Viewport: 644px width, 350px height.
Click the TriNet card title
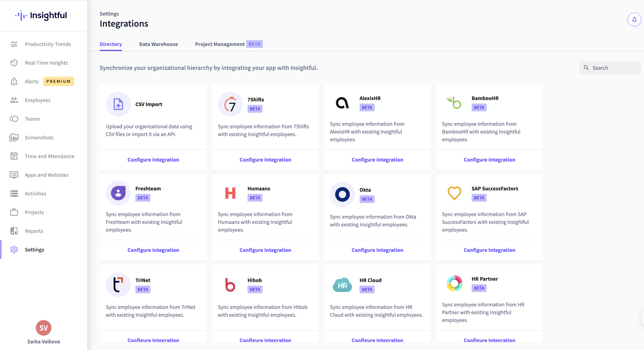coord(143,280)
